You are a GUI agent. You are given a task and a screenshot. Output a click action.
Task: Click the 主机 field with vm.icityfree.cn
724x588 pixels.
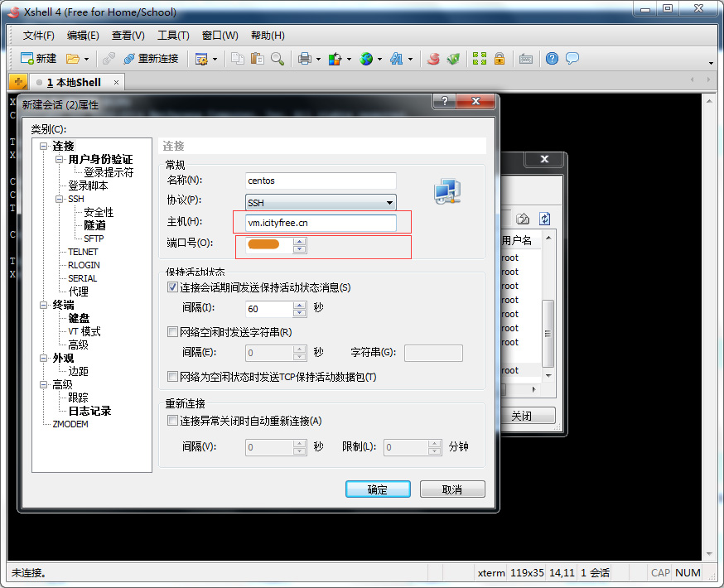321,223
